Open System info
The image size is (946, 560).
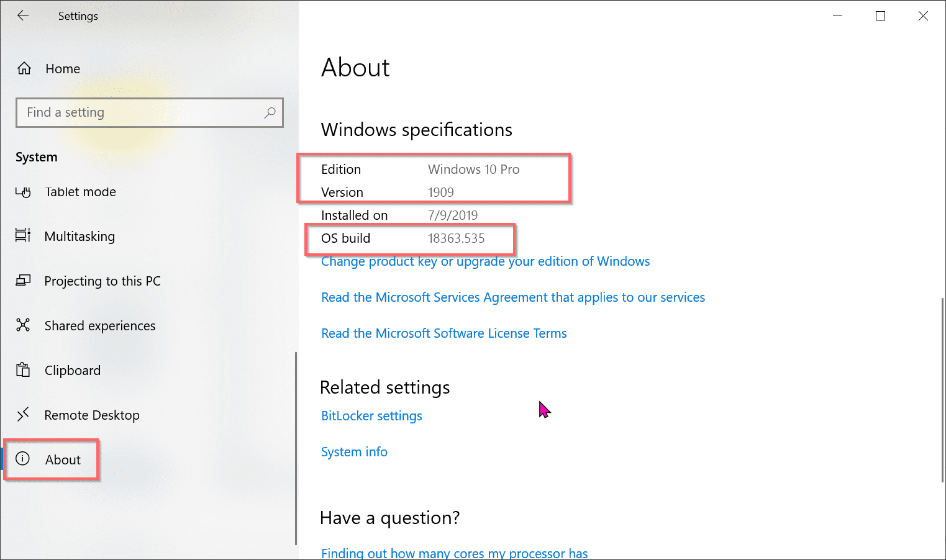pyautogui.click(x=354, y=451)
